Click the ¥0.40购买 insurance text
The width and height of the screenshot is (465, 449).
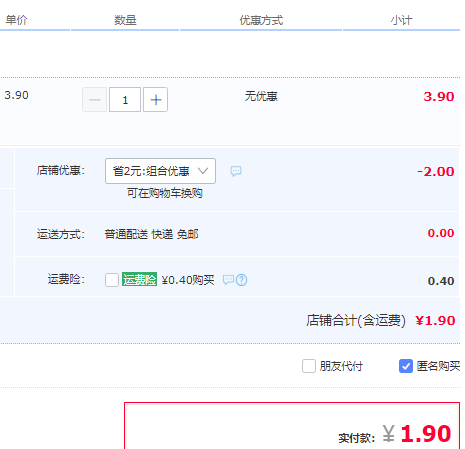pyautogui.click(x=188, y=280)
